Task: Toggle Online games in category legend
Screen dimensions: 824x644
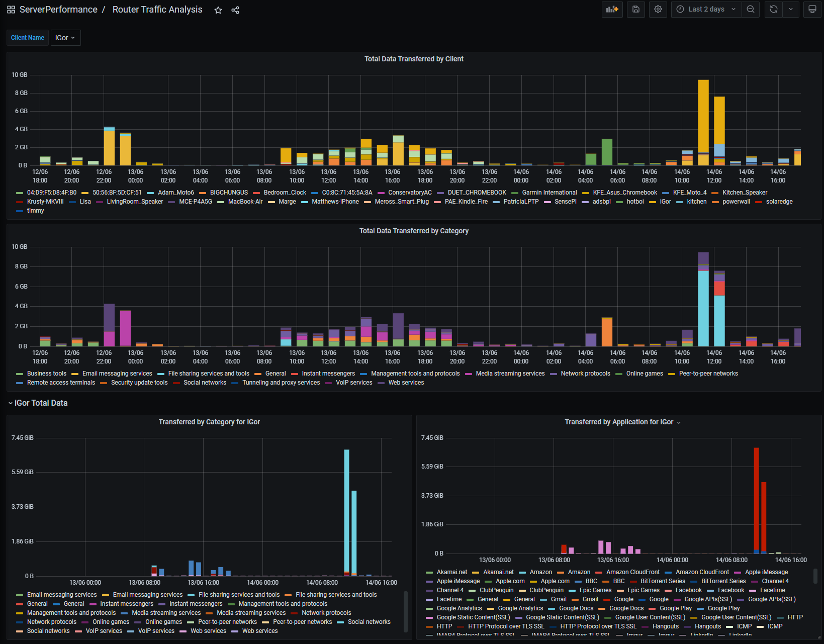Action: (645, 374)
